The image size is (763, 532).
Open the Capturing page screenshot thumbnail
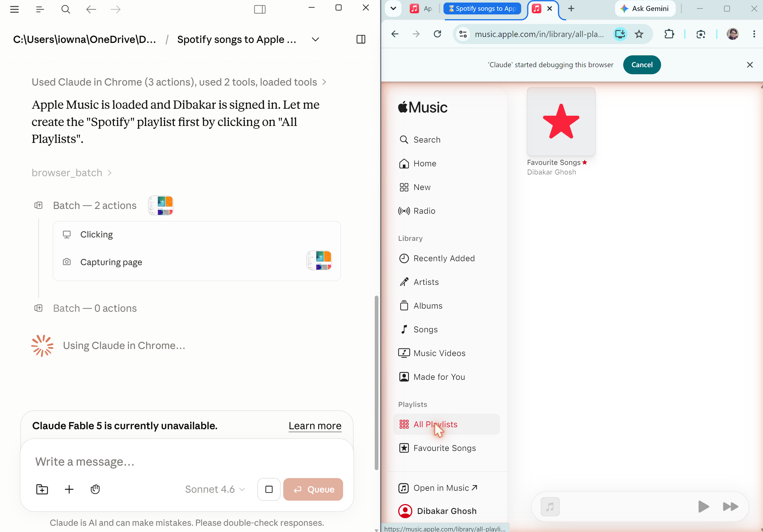pos(319,260)
